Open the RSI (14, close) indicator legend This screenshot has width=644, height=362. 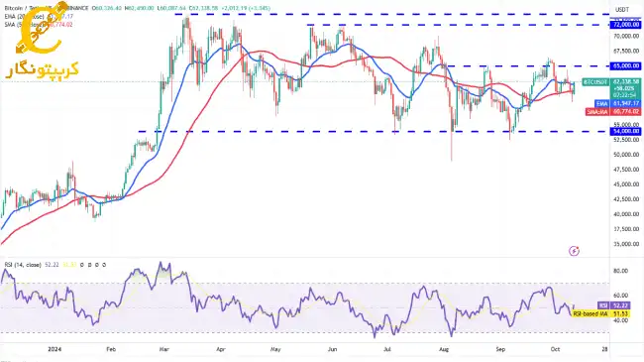[23, 265]
